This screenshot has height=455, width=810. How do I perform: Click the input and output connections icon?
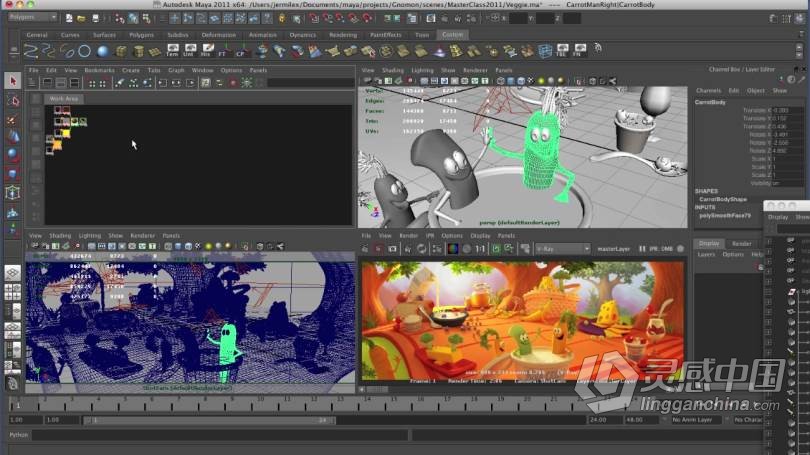click(176, 83)
